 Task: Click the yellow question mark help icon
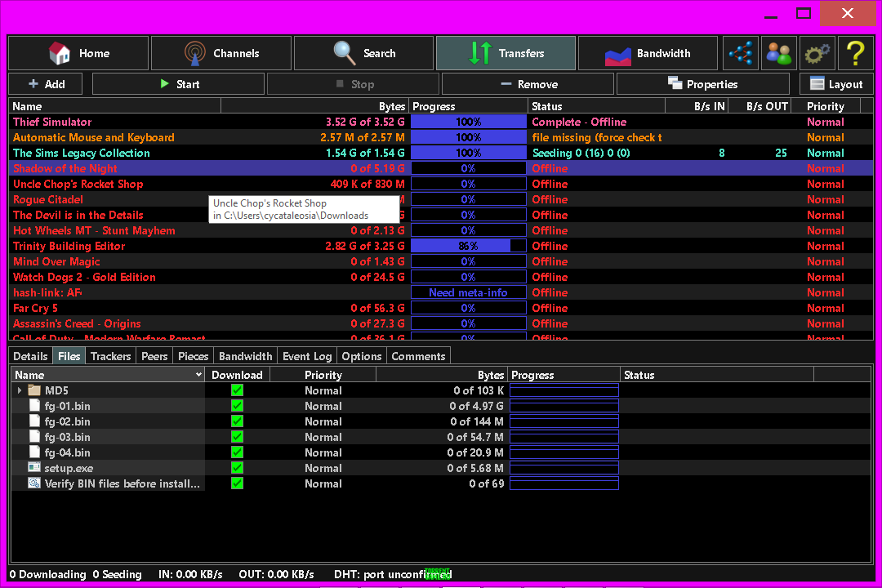[854, 53]
